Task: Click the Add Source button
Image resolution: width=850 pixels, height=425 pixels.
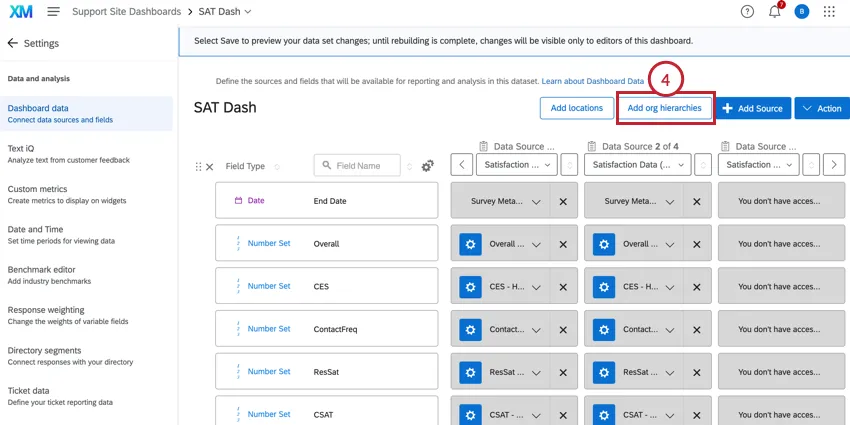Action: (x=751, y=108)
